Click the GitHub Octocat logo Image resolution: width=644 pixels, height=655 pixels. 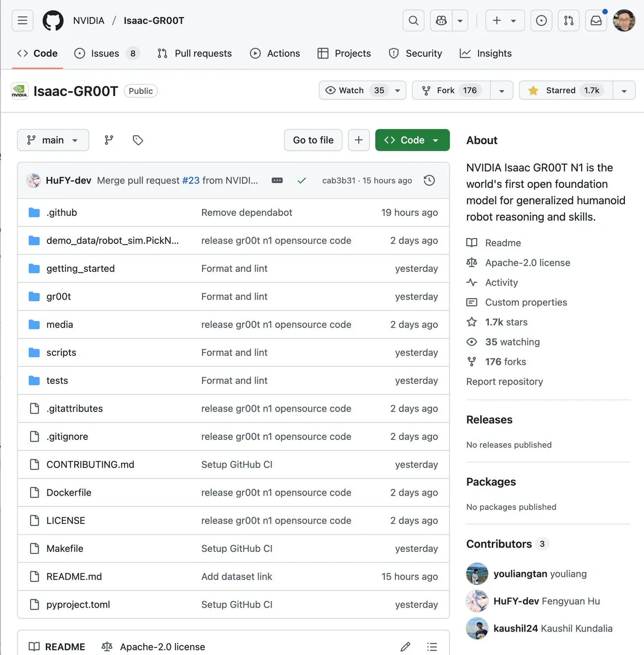[53, 21]
